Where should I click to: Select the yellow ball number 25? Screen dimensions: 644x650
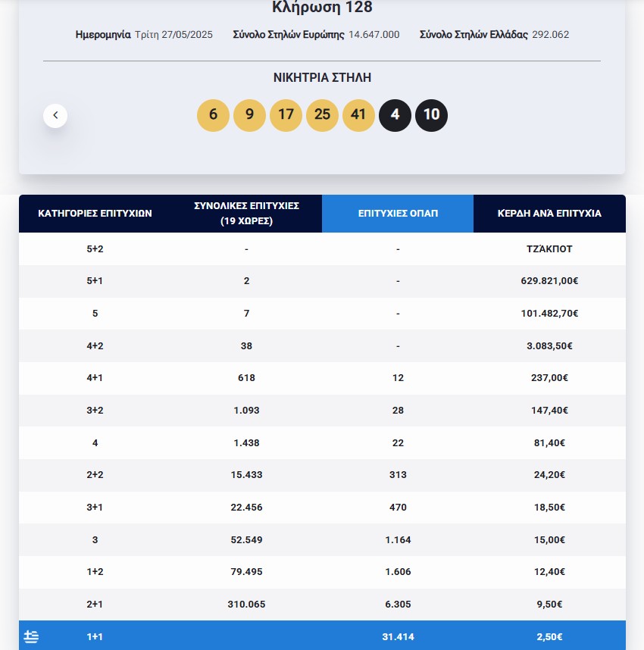[x=322, y=115]
